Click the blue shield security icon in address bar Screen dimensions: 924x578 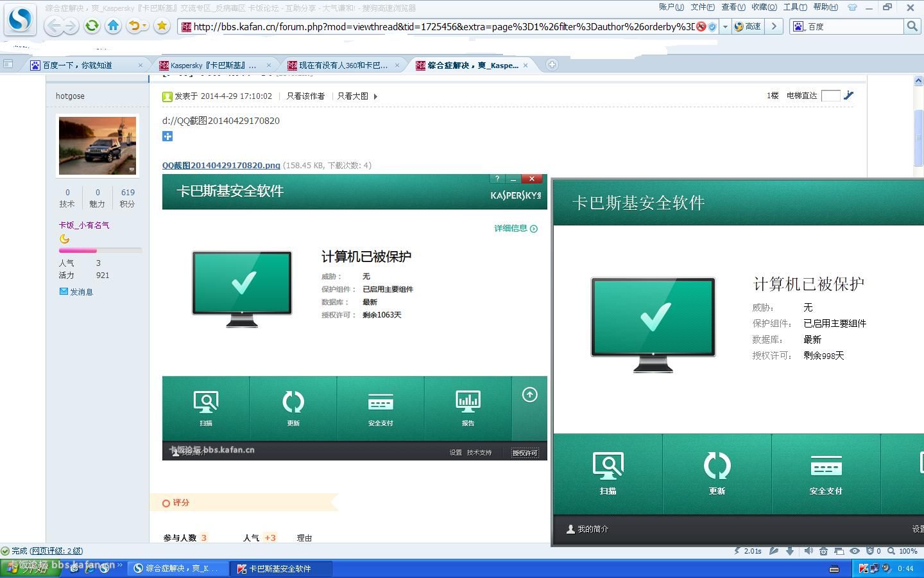pyautogui.click(x=712, y=26)
